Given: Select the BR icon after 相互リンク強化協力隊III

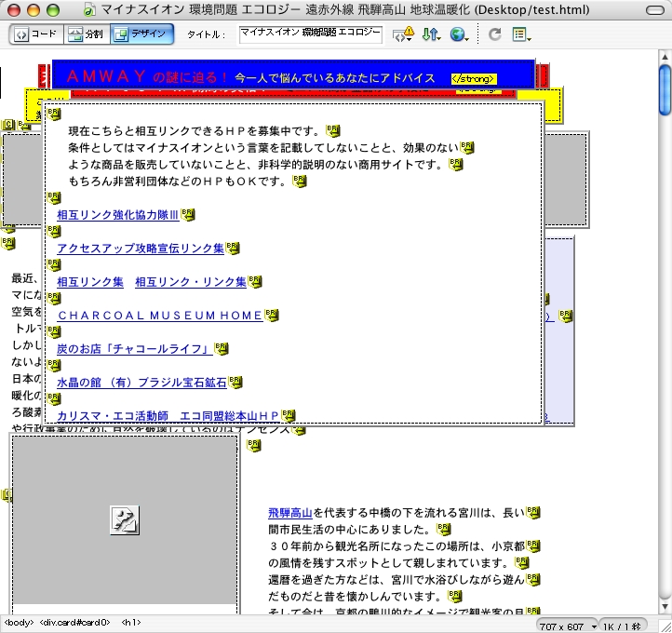Looking at the screenshot, I should (188, 214).
